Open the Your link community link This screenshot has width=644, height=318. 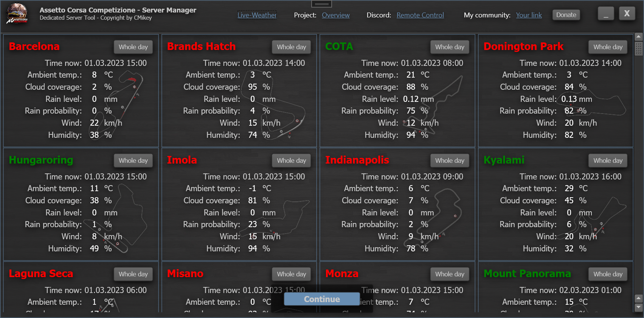tap(529, 15)
